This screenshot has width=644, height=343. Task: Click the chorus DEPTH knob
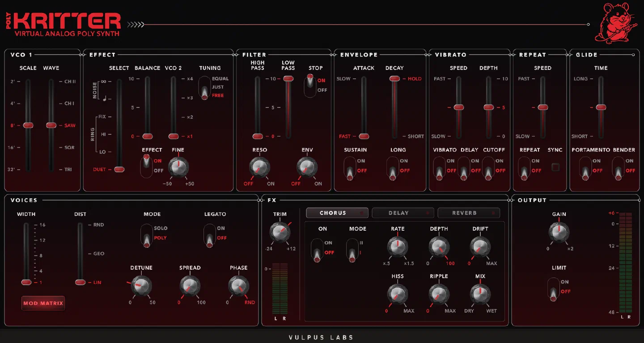(439, 247)
